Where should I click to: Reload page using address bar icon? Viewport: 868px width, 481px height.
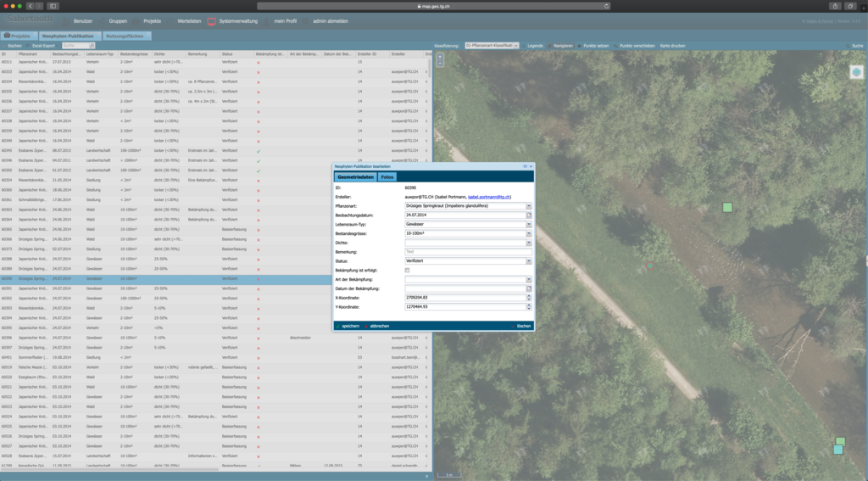pos(606,6)
